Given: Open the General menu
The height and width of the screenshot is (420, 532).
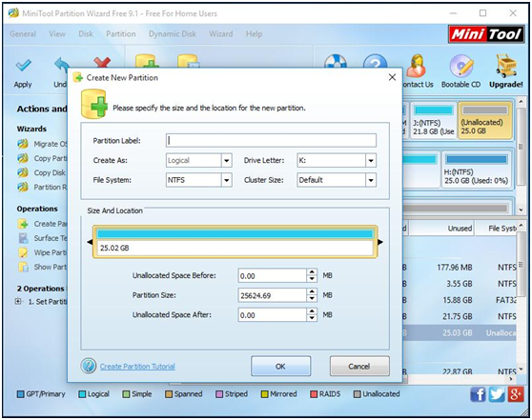Looking at the screenshot, I should (x=23, y=34).
